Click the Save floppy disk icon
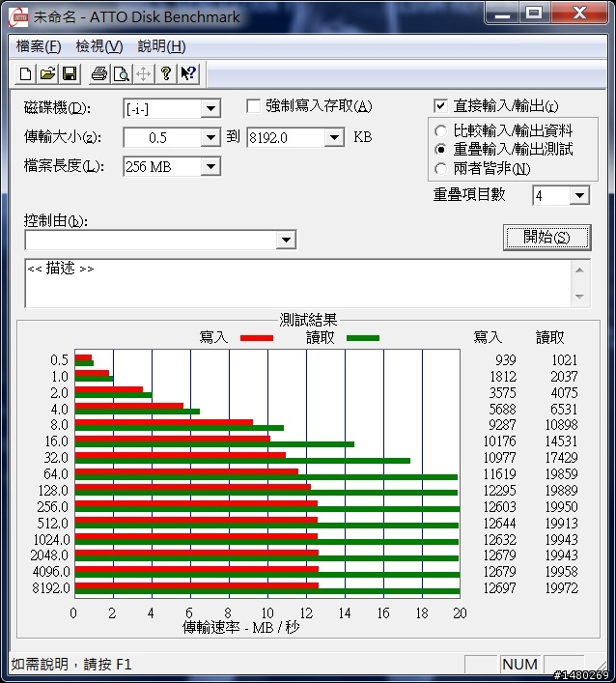The image size is (616, 683). click(x=70, y=73)
